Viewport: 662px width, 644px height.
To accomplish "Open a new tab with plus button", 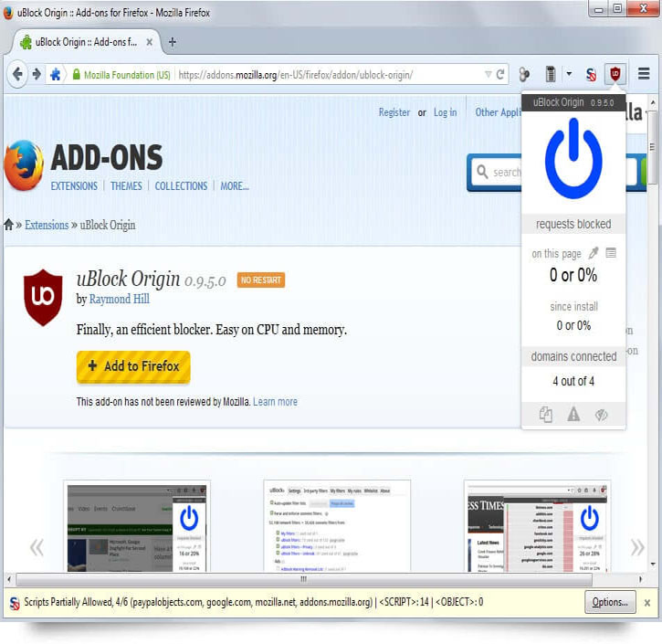I will point(173,42).
